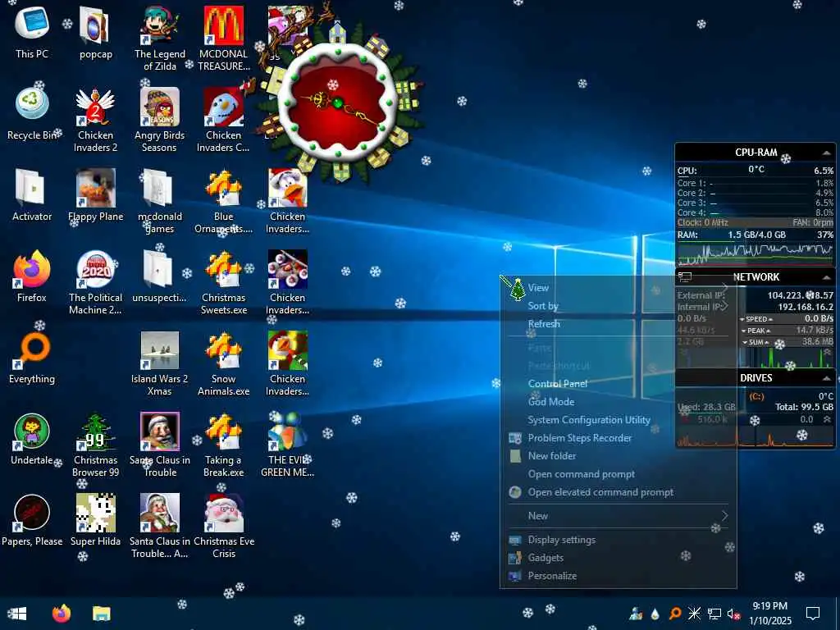
Task: Open the Windows Start menu
Action: pyautogui.click(x=16, y=614)
